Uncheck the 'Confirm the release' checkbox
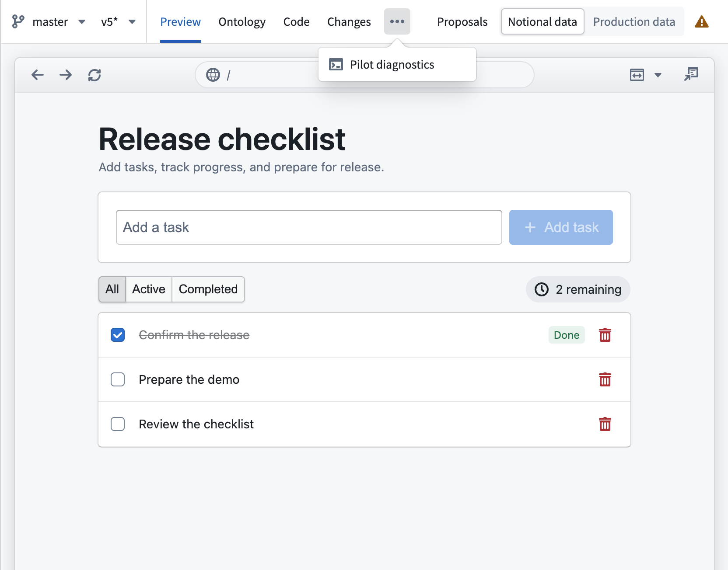The image size is (728, 570). click(118, 335)
